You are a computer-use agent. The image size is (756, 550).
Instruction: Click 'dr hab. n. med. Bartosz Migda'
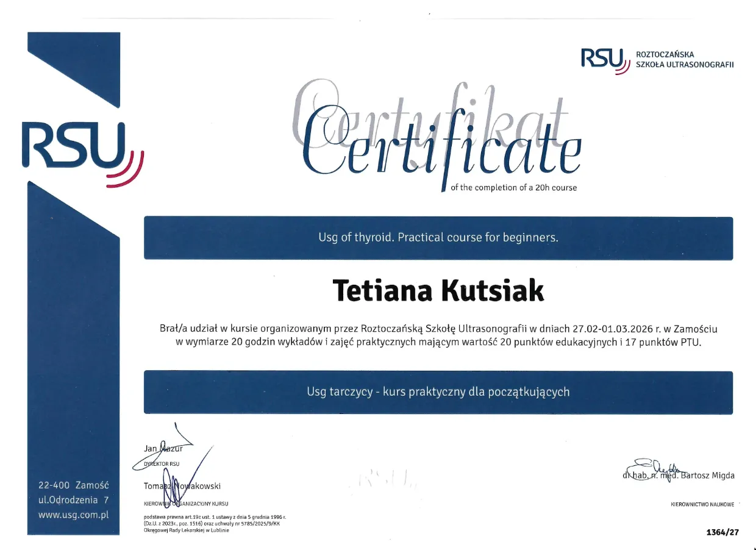click(x=679, y=476)
